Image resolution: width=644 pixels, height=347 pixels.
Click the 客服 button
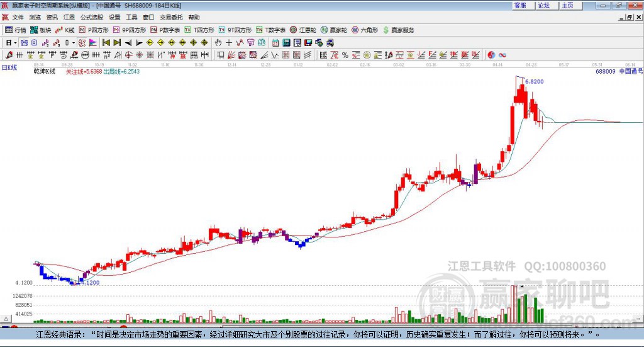pyautogui.click(x=524, y=5)
